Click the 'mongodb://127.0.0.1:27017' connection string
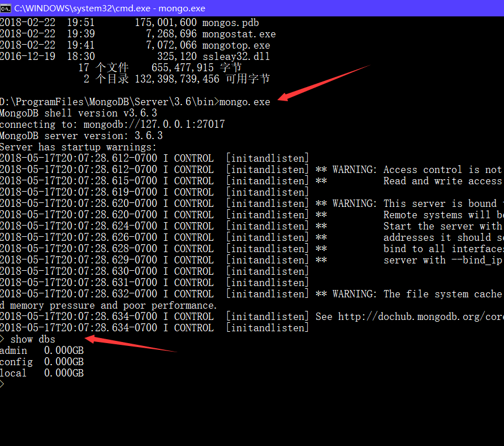504x446 pixels. [x=154, y=124]
